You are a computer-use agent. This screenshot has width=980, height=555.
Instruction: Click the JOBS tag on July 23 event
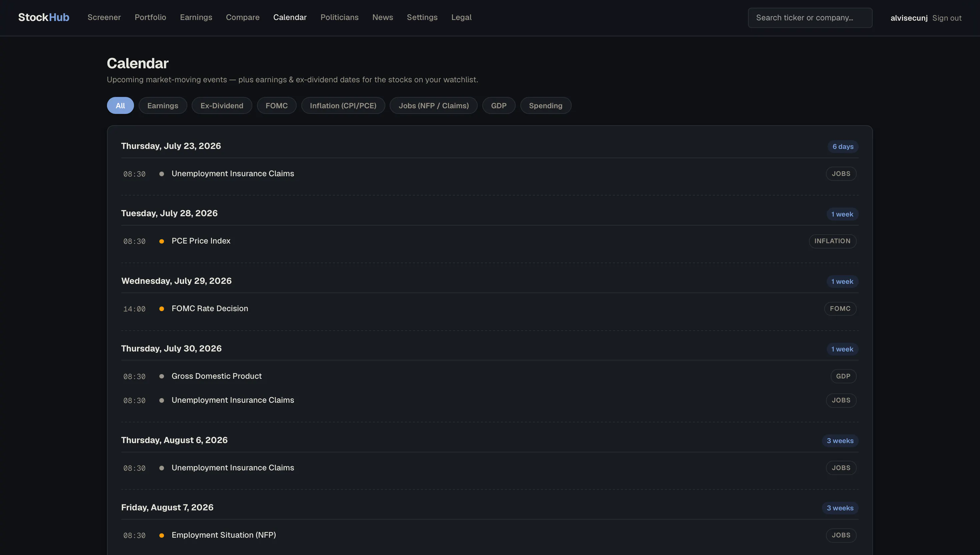(x=841, y=174)
